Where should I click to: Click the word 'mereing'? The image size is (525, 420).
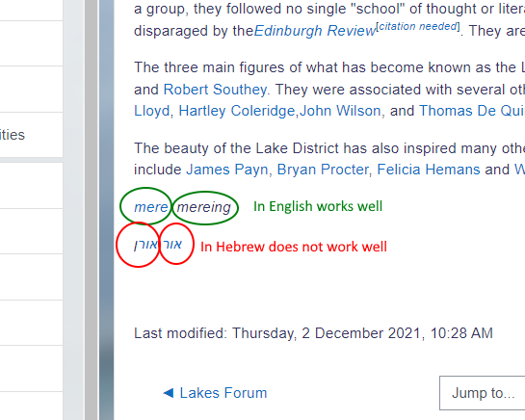point(204,207)
